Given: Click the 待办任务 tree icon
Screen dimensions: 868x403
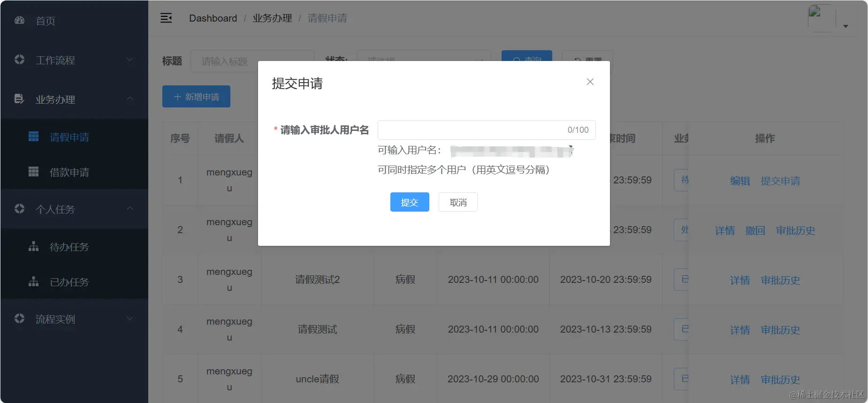Looking at the screenshot, I should [x=33, y=246].
